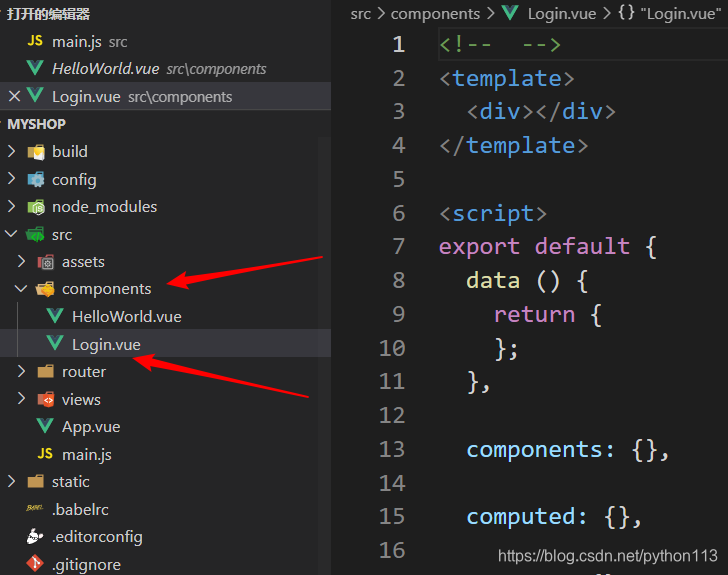Click the JS icon beside main.js in tree
Screen dimensions: 728x575
(45, 453)
